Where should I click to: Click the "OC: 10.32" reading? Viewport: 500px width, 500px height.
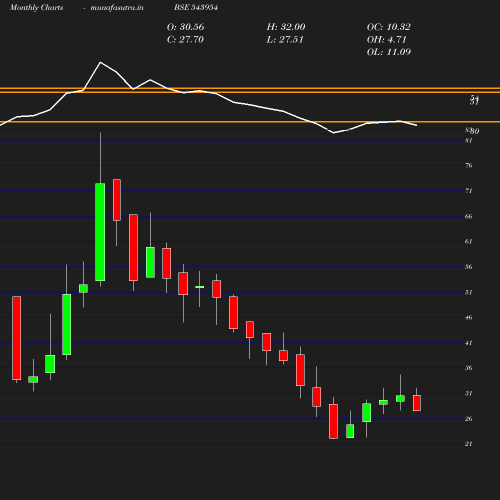389,27
